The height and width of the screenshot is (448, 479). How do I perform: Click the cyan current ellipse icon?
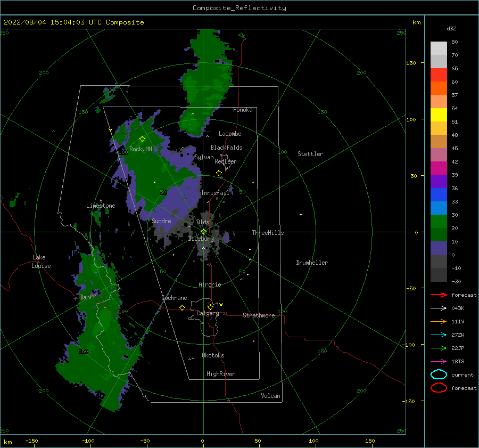(439, 374)
